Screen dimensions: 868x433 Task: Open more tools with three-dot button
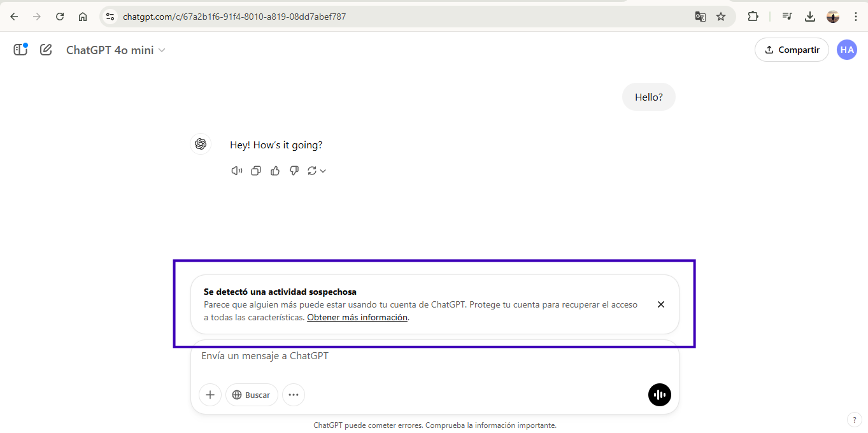pyautogui.click(x=294, y=395)
